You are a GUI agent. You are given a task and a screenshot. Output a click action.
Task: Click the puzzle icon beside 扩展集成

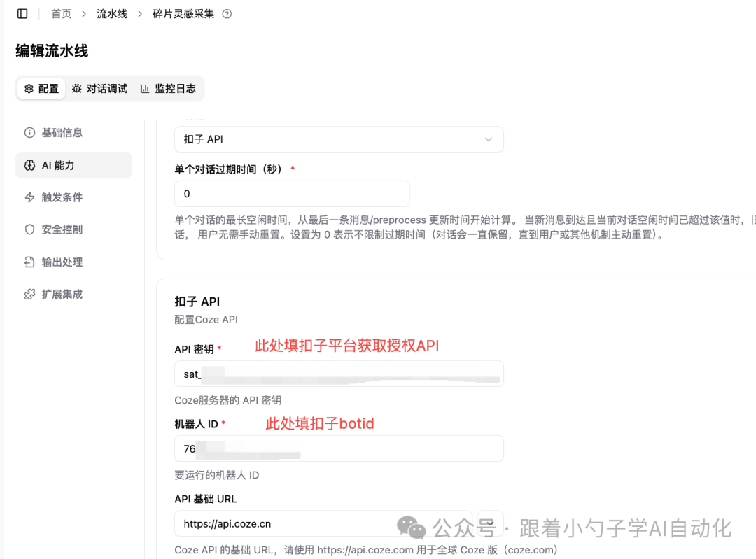[29, 294]
